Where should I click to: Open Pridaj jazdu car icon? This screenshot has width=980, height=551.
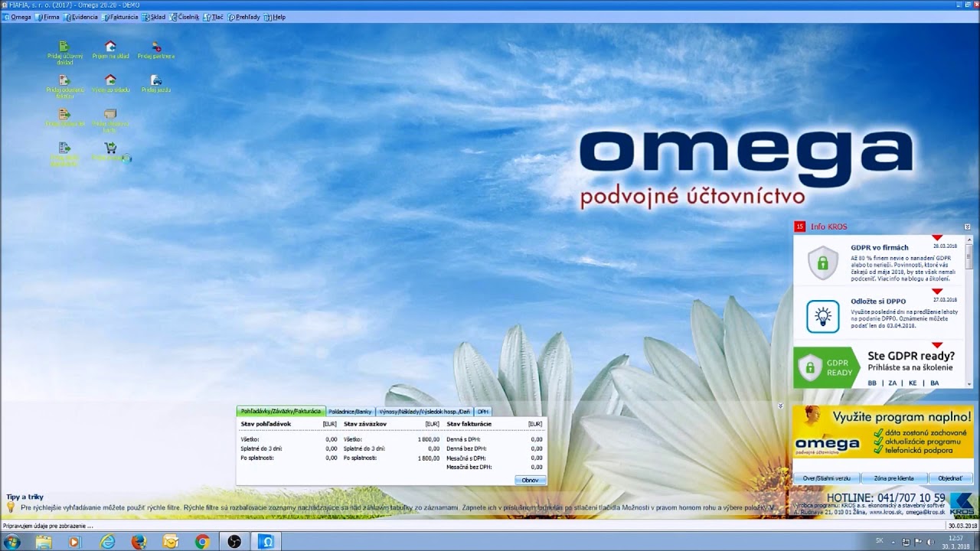(156, 80)
